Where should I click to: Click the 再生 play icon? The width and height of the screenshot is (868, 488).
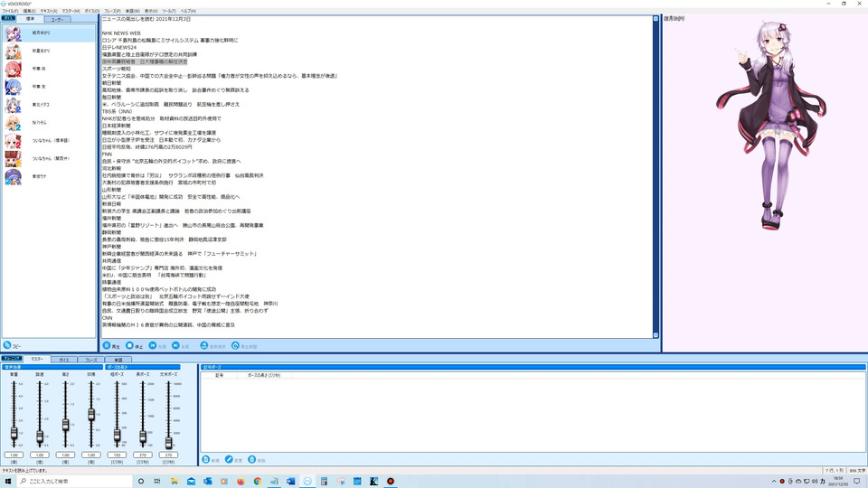pyautogui.click(x=107, y=345)
